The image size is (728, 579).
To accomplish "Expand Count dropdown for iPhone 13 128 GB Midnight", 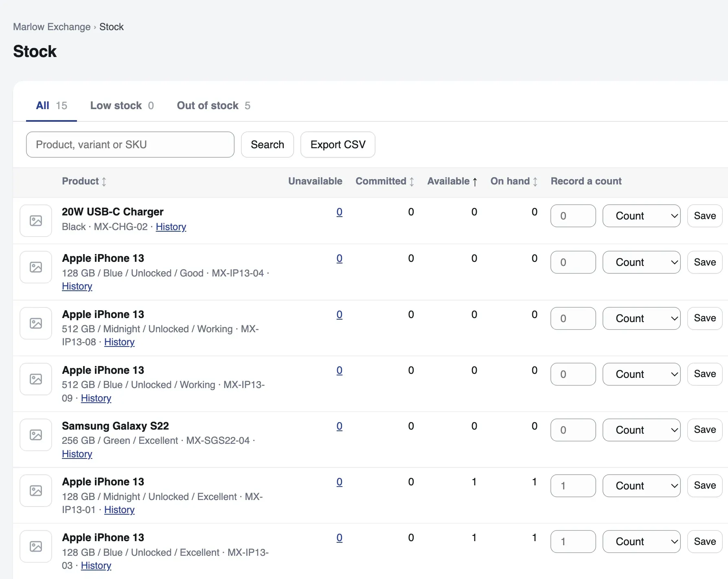I will 641,486.
